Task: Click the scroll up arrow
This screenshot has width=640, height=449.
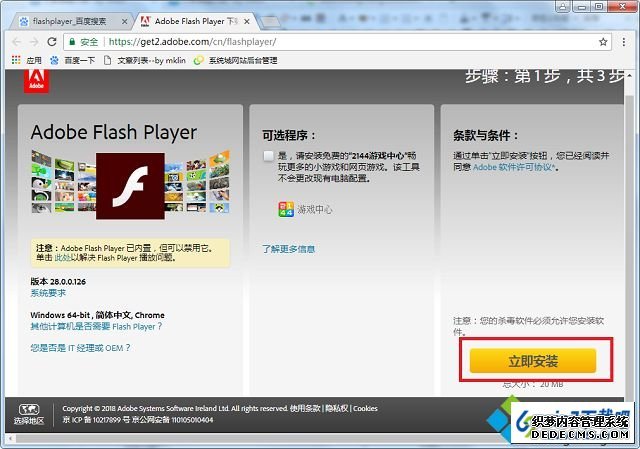Action: pos(629,75)
